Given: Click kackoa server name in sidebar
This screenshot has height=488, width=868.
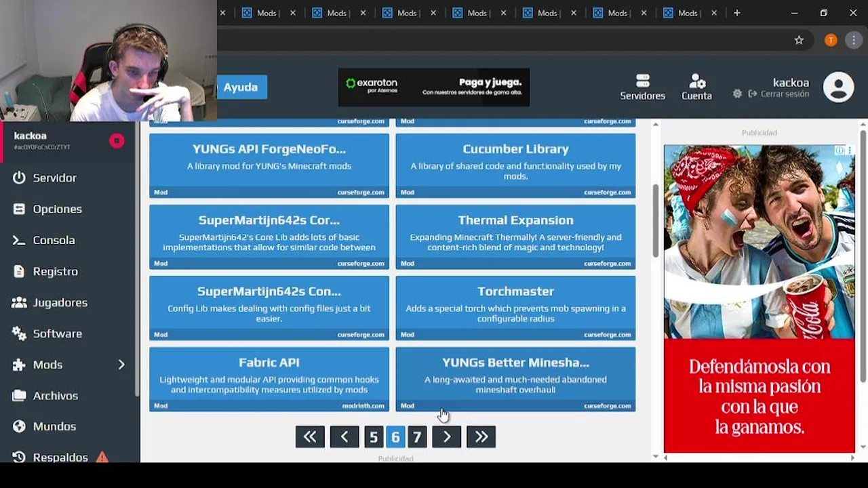Looking at the screenshot, I should [x=31, y=136].
